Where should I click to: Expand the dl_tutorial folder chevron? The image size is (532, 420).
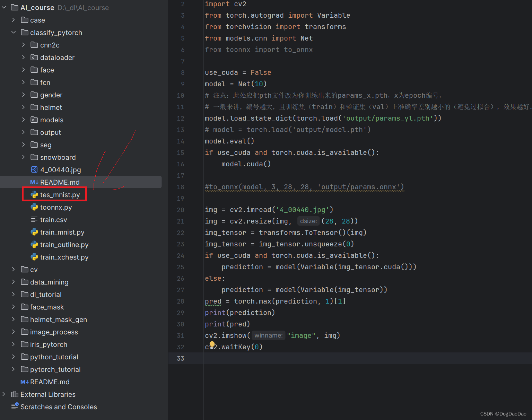14,294
